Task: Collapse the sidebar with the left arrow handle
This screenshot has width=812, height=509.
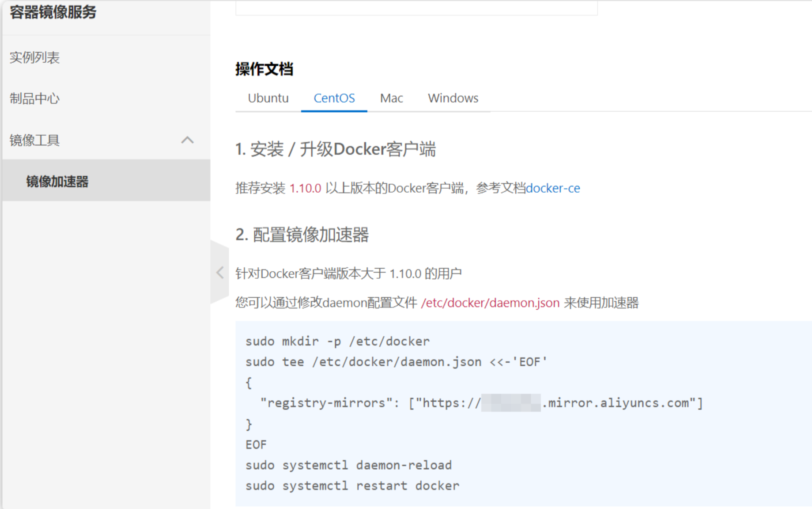Action: [x=220, y=272]
